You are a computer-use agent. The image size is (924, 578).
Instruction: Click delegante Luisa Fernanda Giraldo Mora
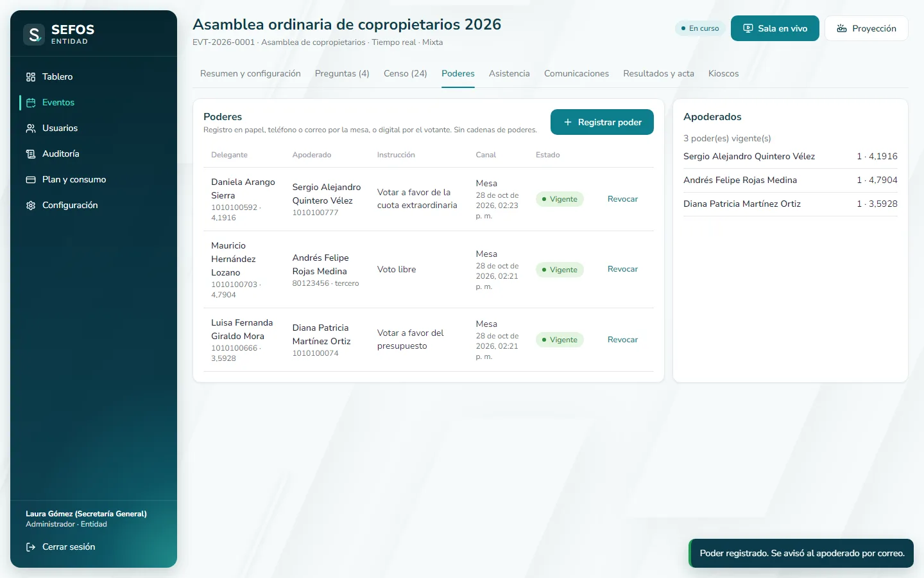point(242,329)
